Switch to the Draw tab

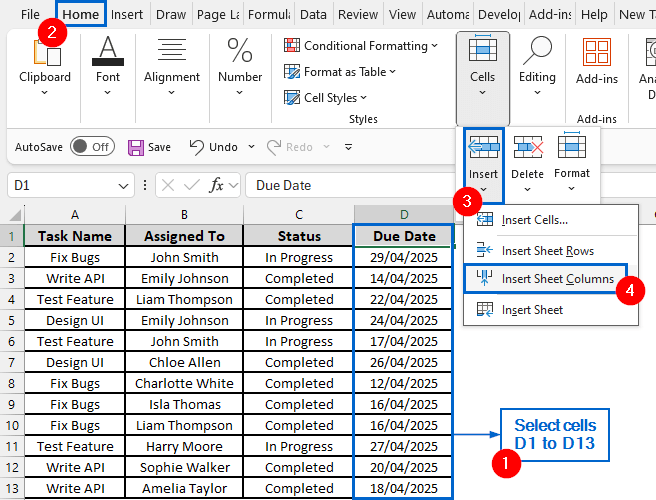click(x=171, y=15)
